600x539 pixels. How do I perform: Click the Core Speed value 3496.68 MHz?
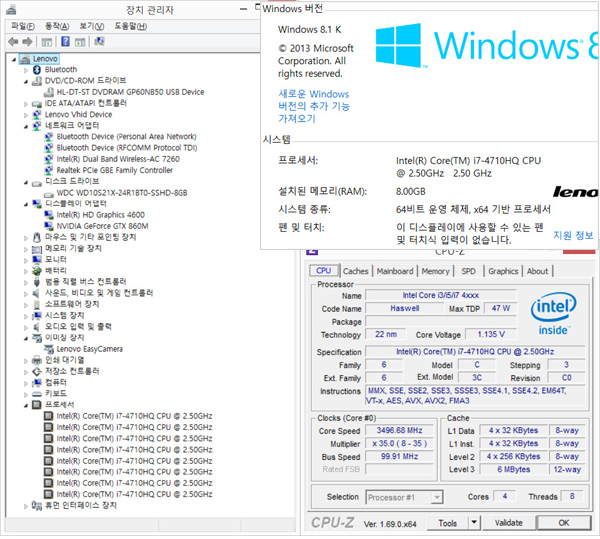coord(399,431)
